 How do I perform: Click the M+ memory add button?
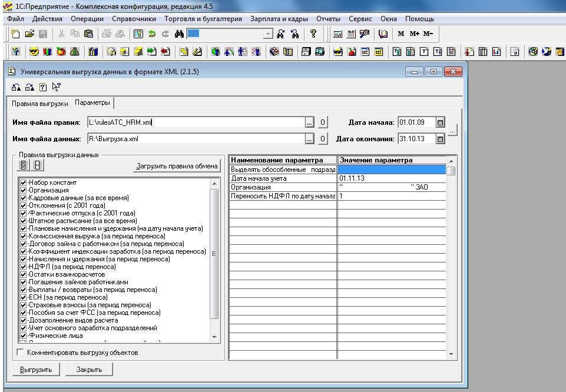(x=414, y=34)
